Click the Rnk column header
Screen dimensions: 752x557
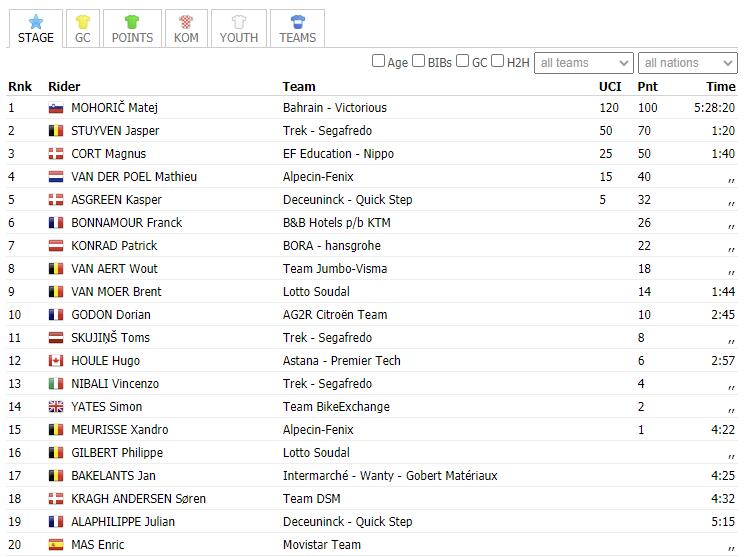tap(20, 87)
